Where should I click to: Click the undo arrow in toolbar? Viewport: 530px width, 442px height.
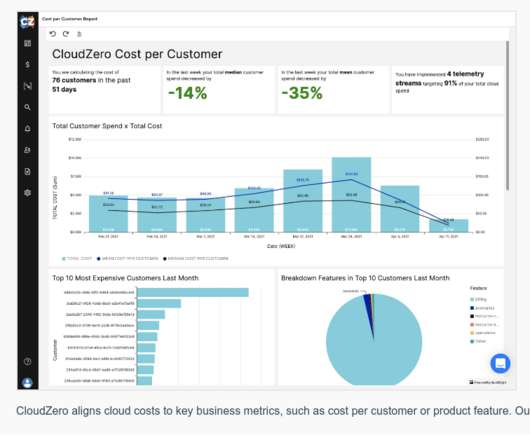tap(53, 34)
